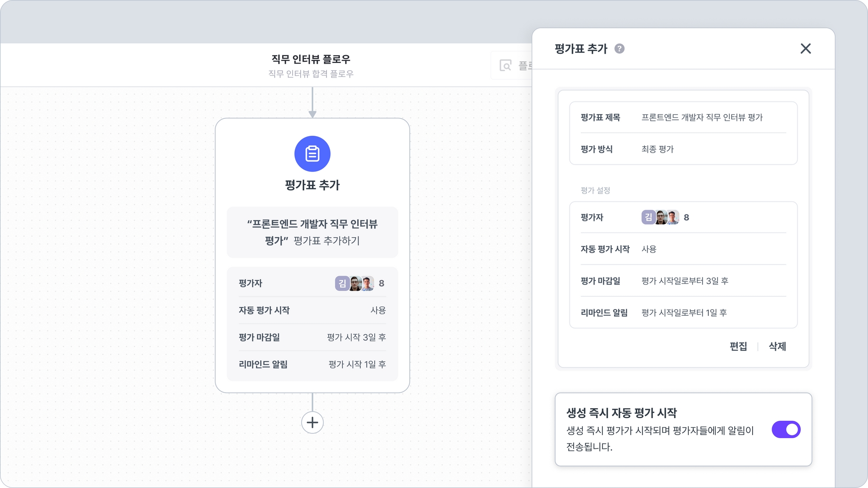
Task: Toggle 생성 즉시 자동 평가 시작 switch
Action: click(786, 429)
